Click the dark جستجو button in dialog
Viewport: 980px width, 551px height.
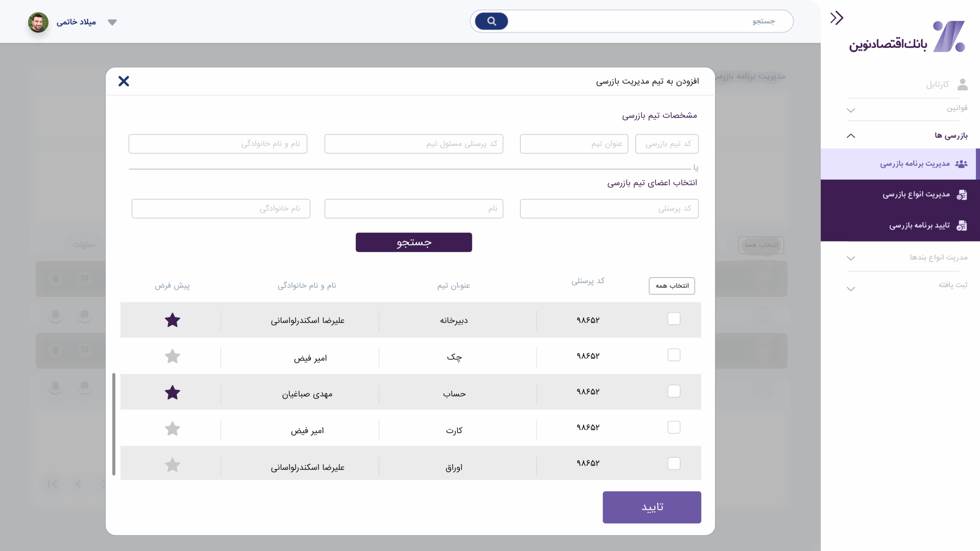point(413,242)
